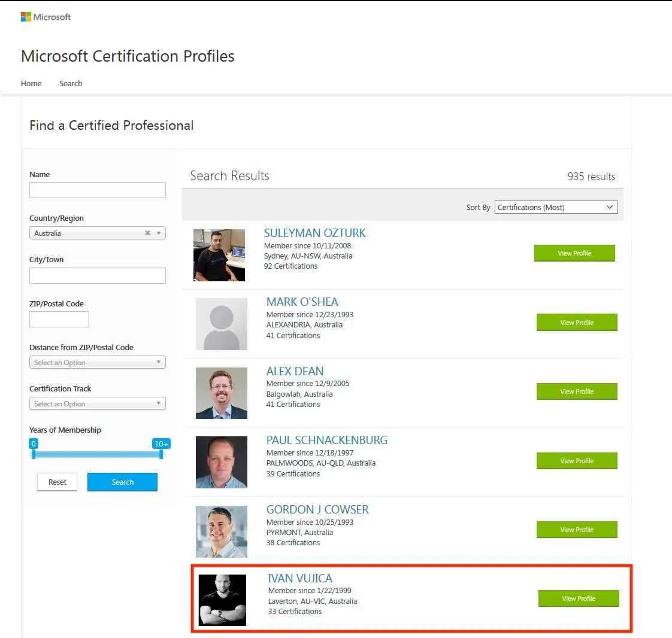Image resolution: width=672 pixels, height=638 pixels.
Task: Click the ZIP/Postal Code field
Action: click(x=59, y=320)
